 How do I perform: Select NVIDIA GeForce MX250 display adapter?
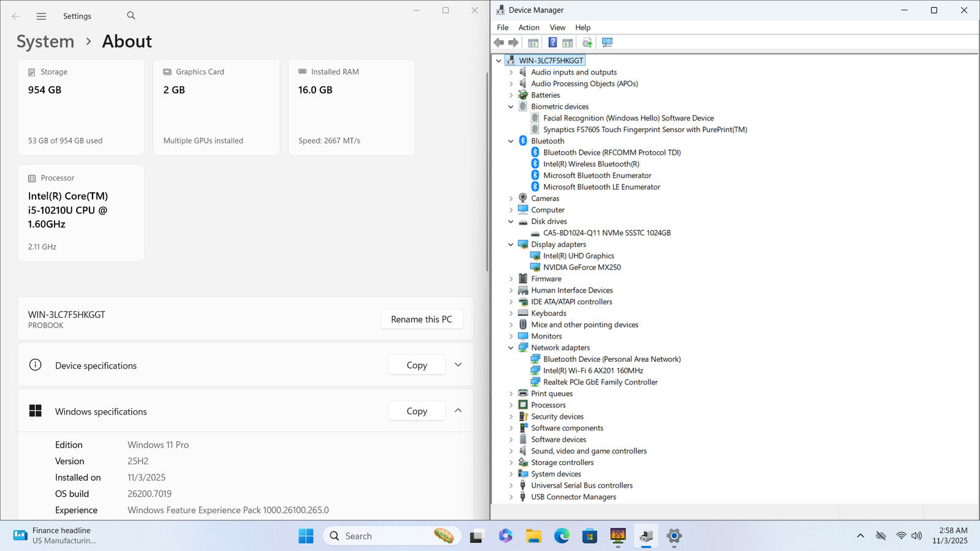[x=581, y=268]
